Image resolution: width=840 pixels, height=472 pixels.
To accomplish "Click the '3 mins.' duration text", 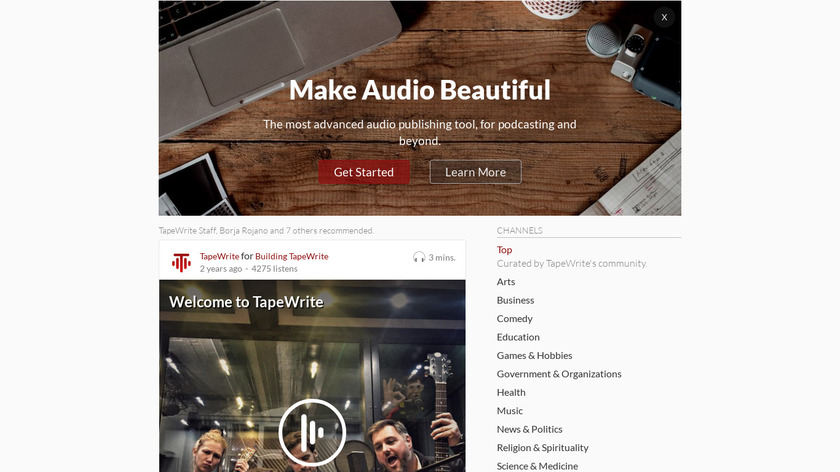I will 442,258.
